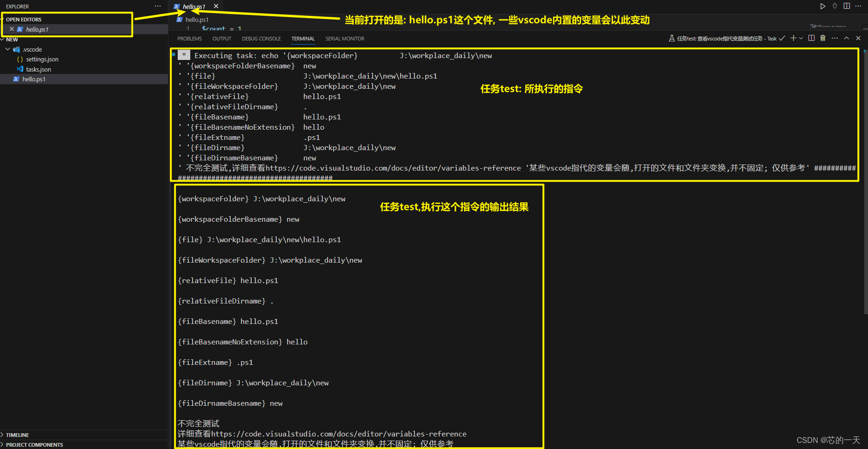This screenshot has width=868, height=449.
Task: Create new terminal with plus icon
Action: point(793,38)
